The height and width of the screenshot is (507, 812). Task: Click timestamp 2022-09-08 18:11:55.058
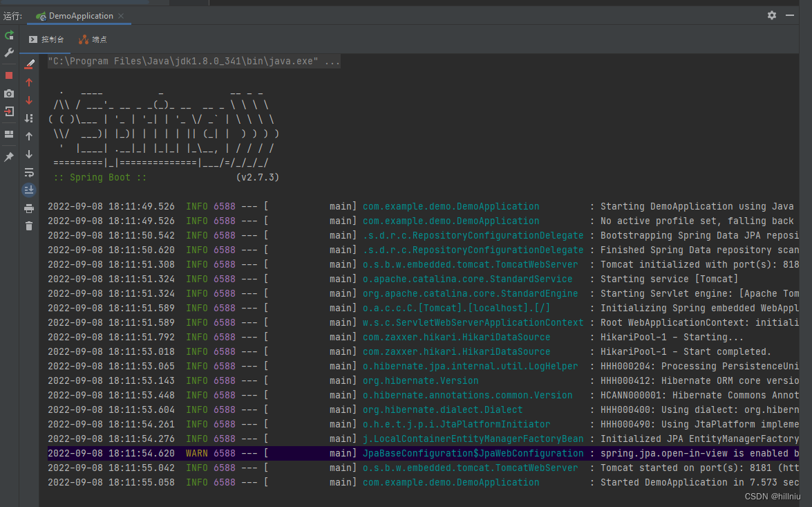tap(111, 482)
